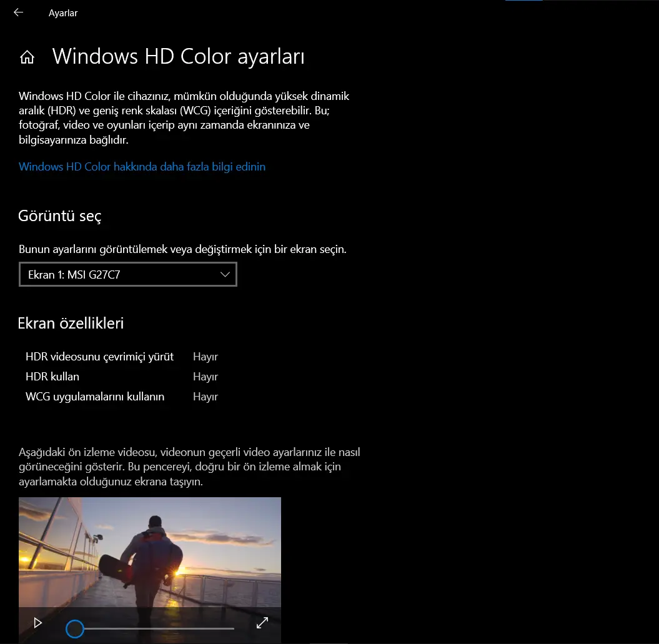Click the Ekran özellikleri heading
This screenshot has height=644, width=659.
[71, 324]
